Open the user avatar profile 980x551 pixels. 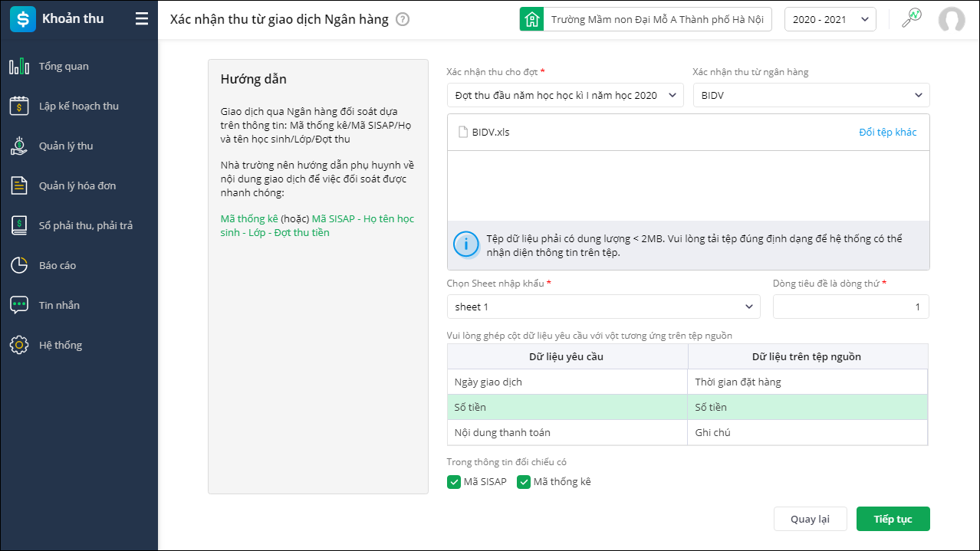[952, 20]
